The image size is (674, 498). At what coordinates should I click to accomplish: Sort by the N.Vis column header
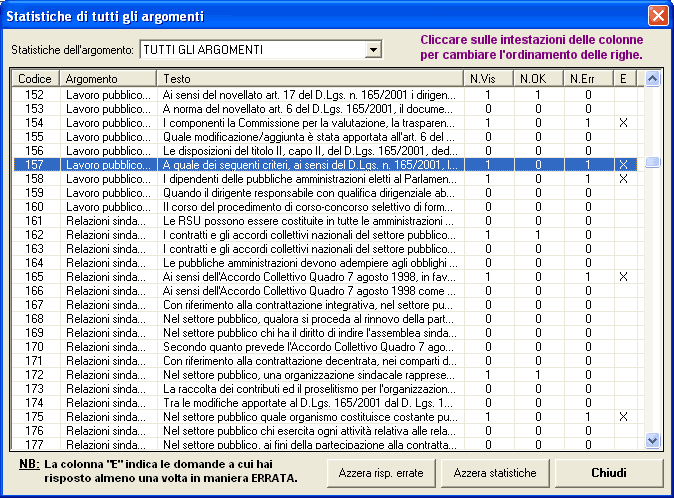pos(488,78)
